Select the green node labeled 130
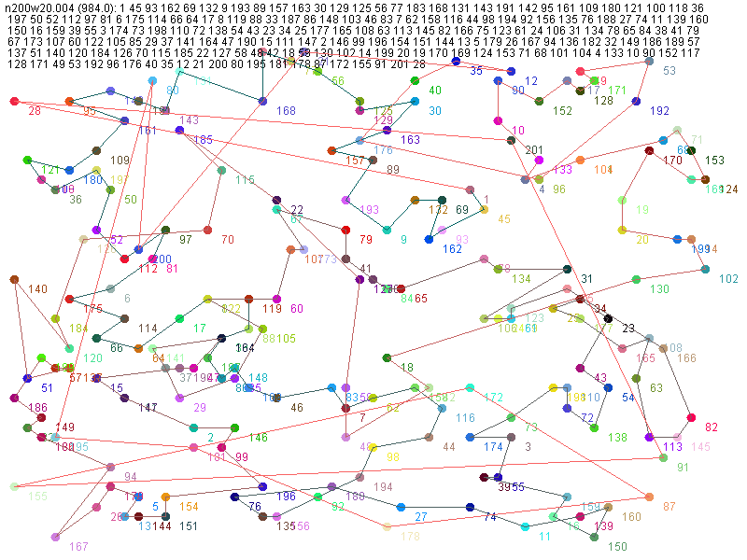 pyautogui.click(x=636, y=279)
